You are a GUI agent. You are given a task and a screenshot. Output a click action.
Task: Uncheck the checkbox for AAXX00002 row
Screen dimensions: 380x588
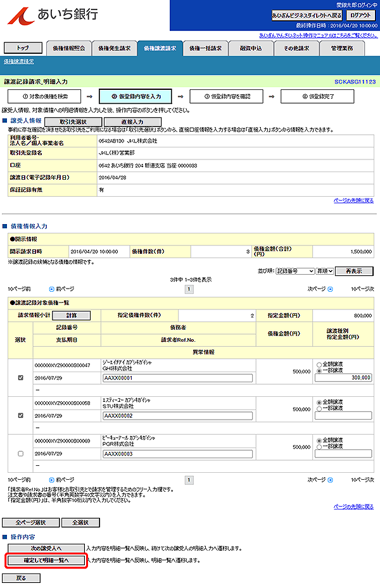(x=21, y=415)
